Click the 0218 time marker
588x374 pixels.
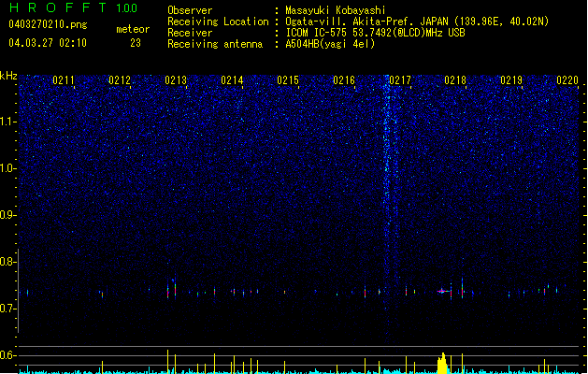(455, 80)
